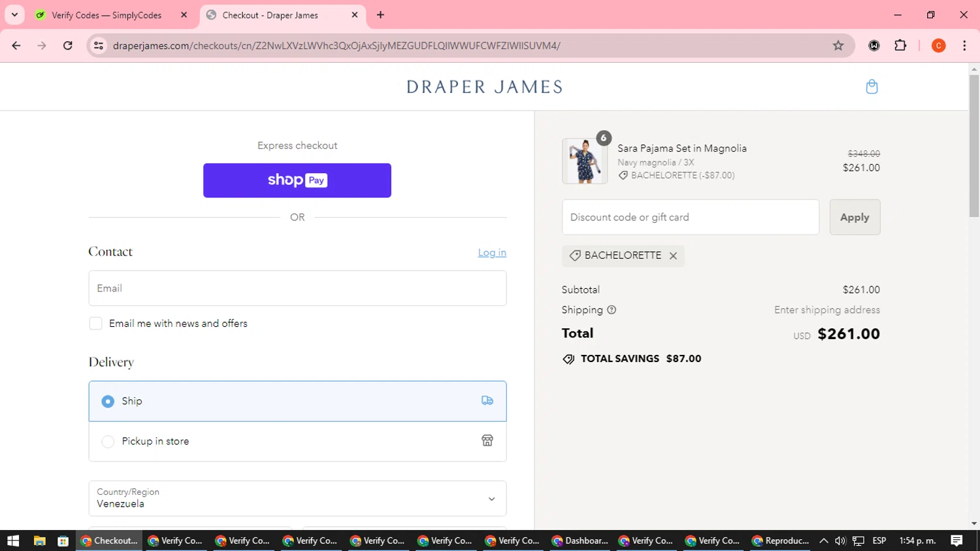
Task: Click the store icon in Pickup row
Action: (487, 441)
